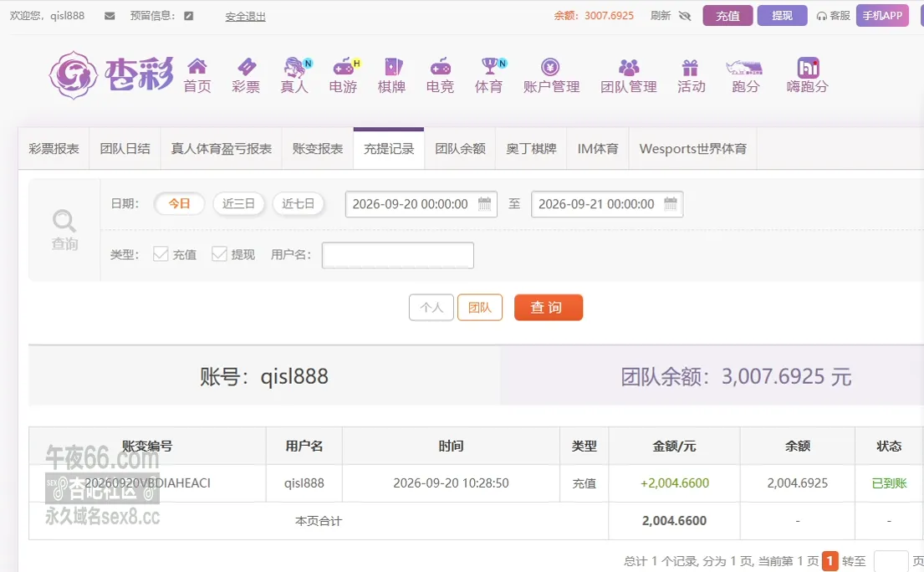Click the mail envelope icon beside username
This screenshot has height=572, width=924.
[x=110, y=16]
